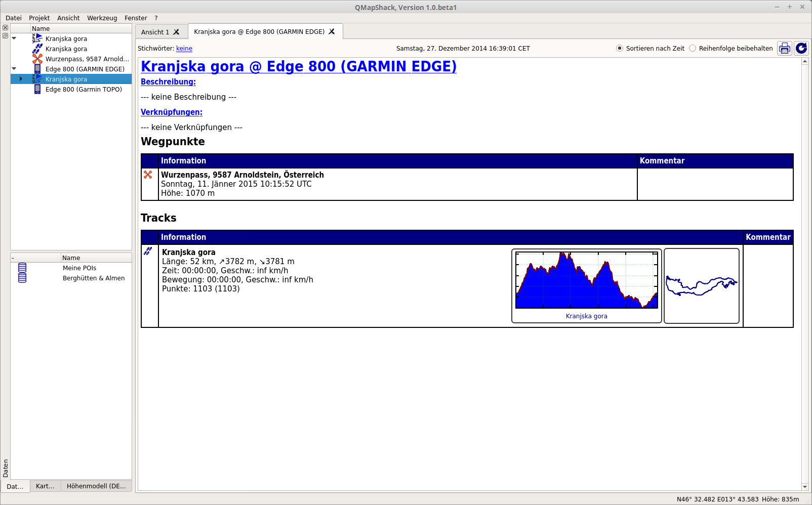Click the database icon beside Berghütten & Almen
The image size is (812, 505).
click(x=22, y=278)
